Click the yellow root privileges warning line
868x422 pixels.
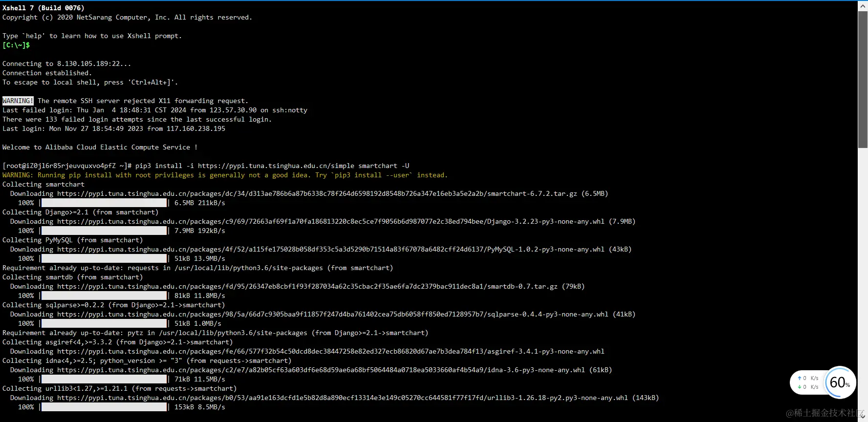225,175
